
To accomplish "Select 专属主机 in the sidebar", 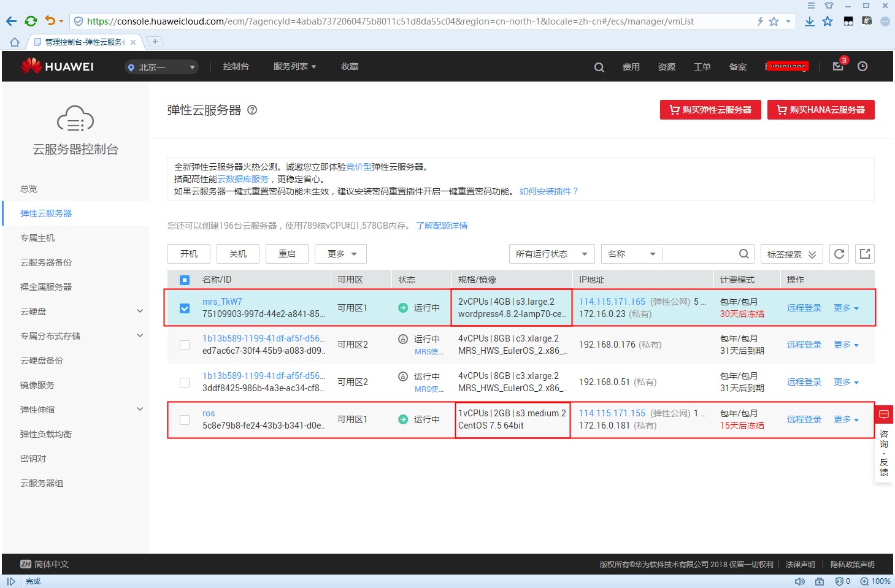I will pos(37,238).
